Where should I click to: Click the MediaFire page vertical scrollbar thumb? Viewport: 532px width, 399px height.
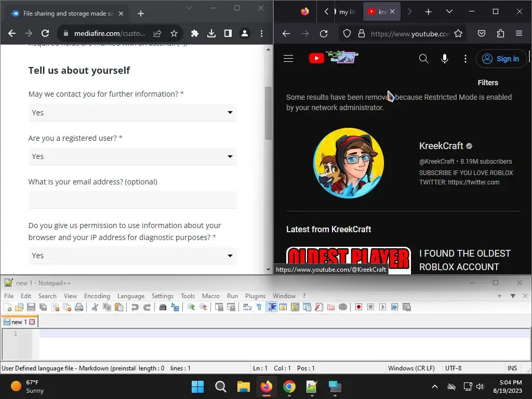tap(268, 113)
